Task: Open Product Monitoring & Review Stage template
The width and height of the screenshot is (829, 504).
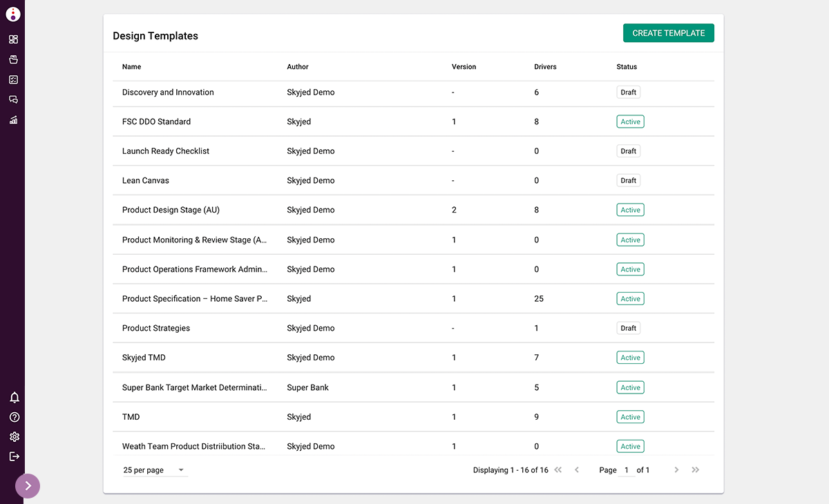Action: [x=195, y=240]
